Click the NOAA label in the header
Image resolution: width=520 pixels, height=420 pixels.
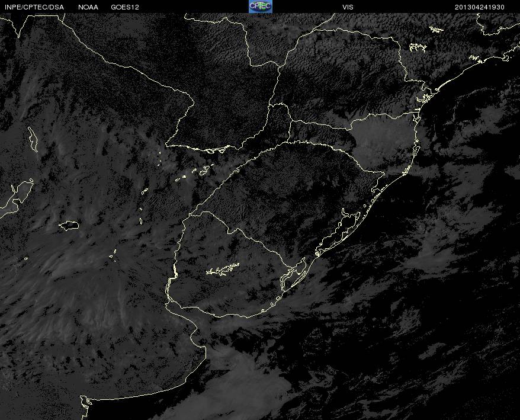[x=88, y=7]
